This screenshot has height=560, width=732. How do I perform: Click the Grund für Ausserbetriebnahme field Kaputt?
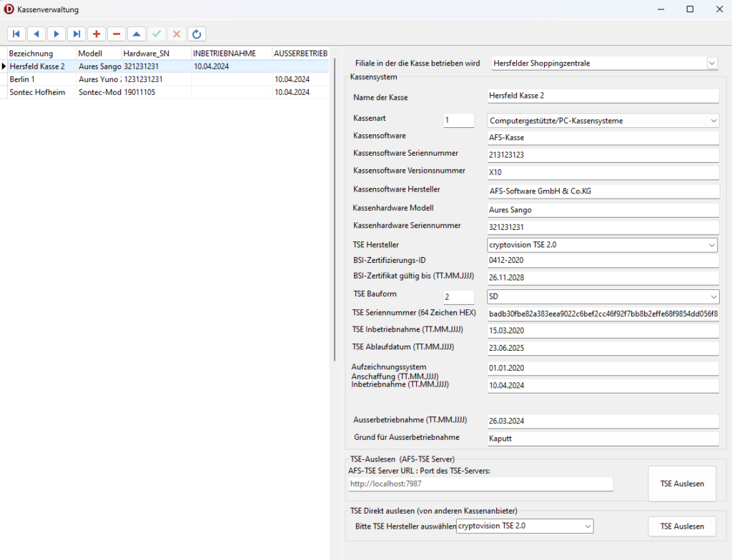tap(603, 439)
